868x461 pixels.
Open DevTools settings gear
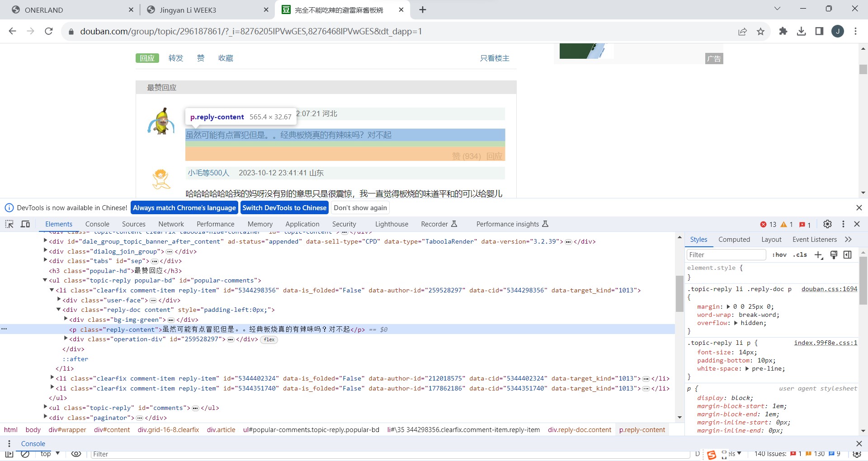pyautogui.click(x=827, y=224)
